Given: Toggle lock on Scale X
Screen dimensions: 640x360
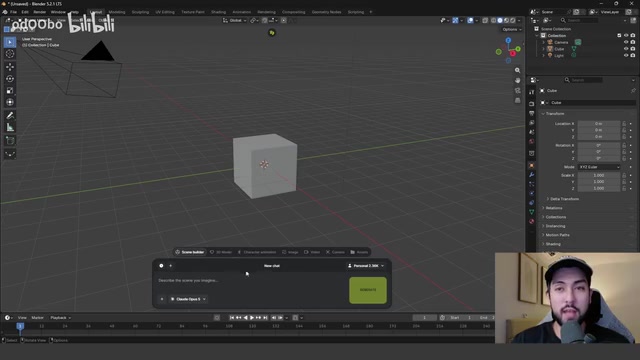Looking at the screenshot, I should pyautogui.click(x=624, y=175).
